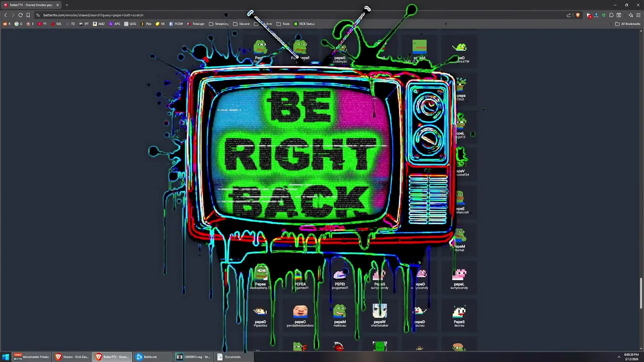Click the bookmark page icon beside reload
The height and width of the screenshot is (362, 644).
pos(28,15)
